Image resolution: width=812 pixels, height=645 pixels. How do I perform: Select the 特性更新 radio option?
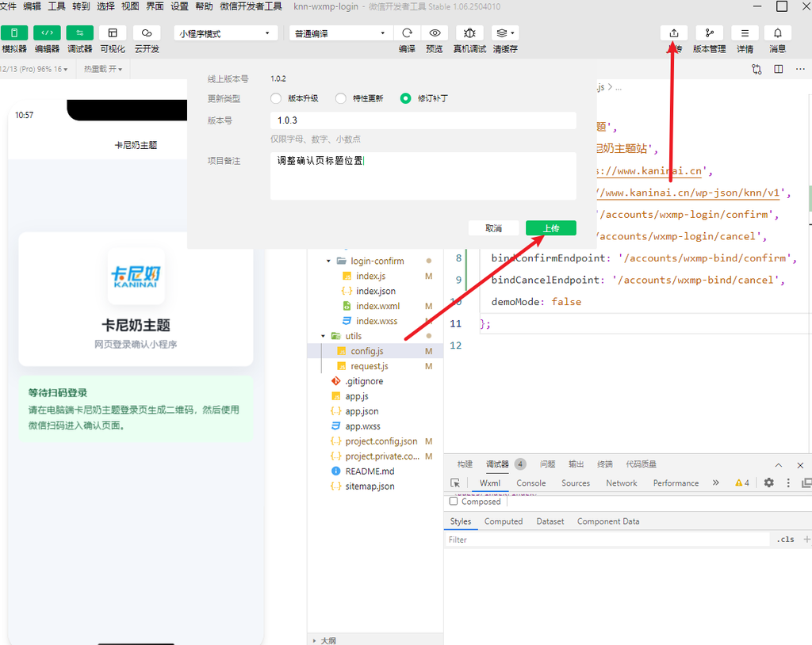341,98
